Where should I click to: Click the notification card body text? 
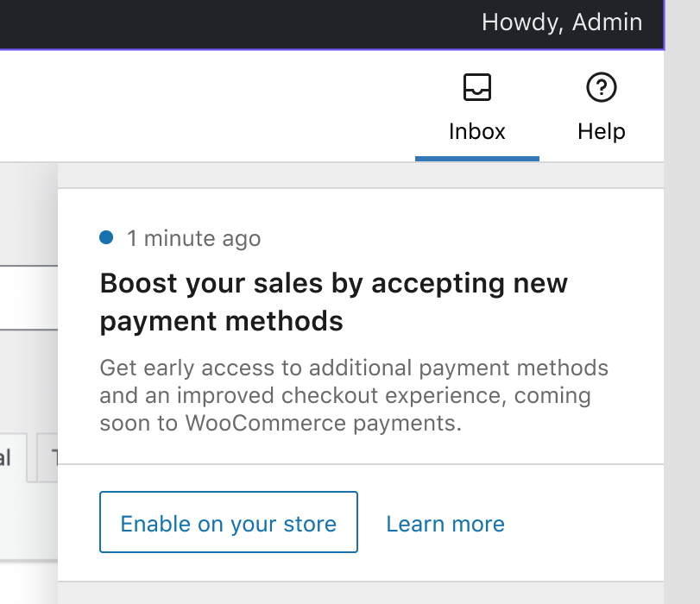point(354,395)
